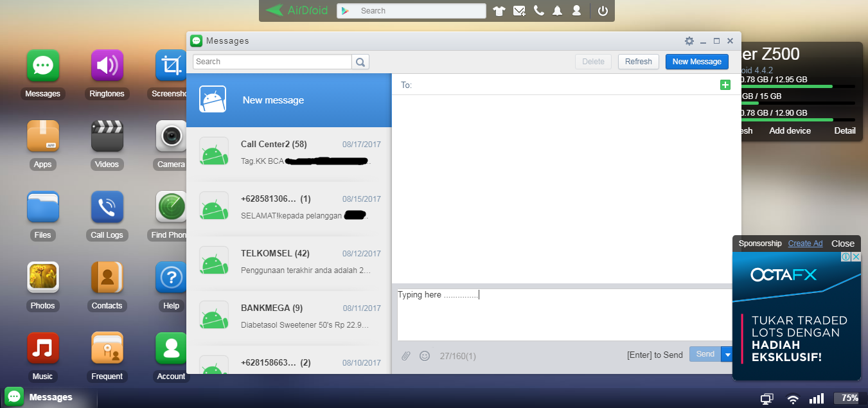Click the New Message button

[x=697, y=62]
